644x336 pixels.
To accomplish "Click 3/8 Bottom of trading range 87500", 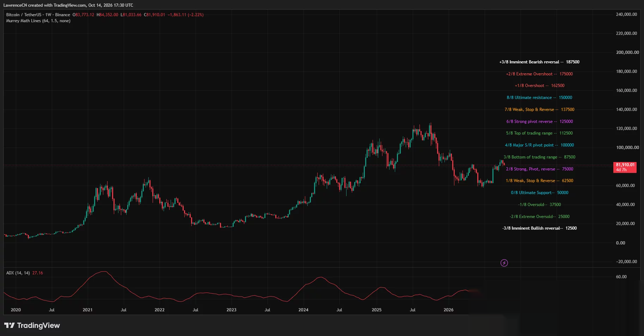I will [539, 157].
